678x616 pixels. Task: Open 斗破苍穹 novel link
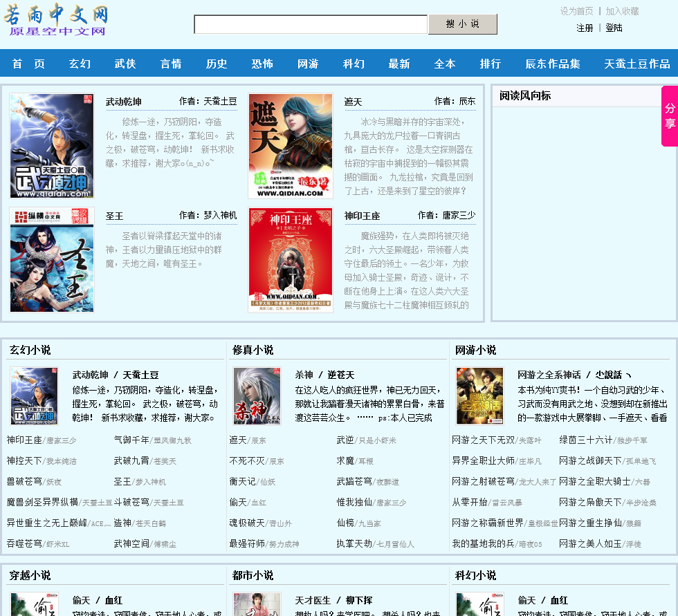click(131, 503)
